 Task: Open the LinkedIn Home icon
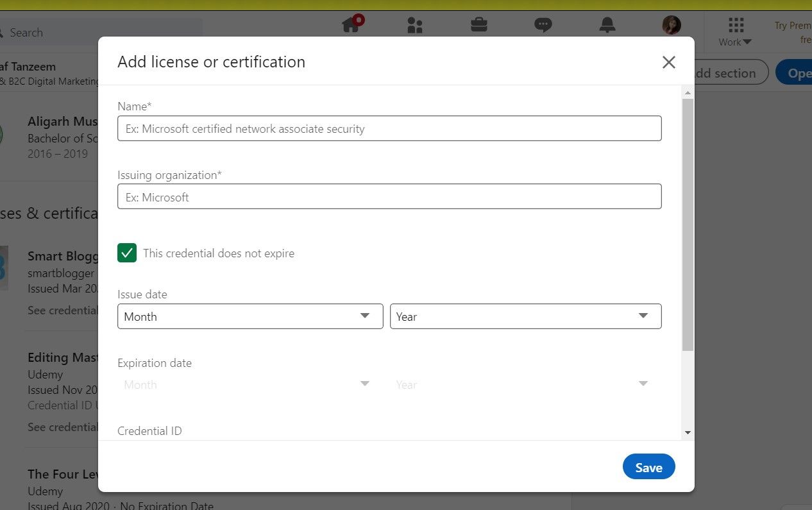351,25
